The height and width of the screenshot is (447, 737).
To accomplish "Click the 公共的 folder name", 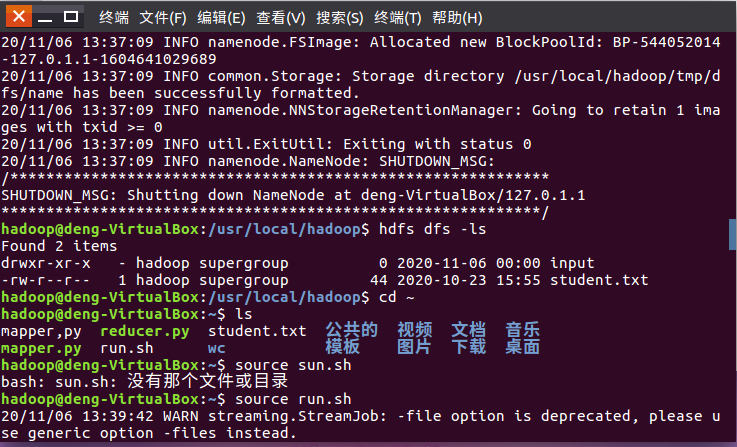I will pyautogui.click(x=352, y=330).
